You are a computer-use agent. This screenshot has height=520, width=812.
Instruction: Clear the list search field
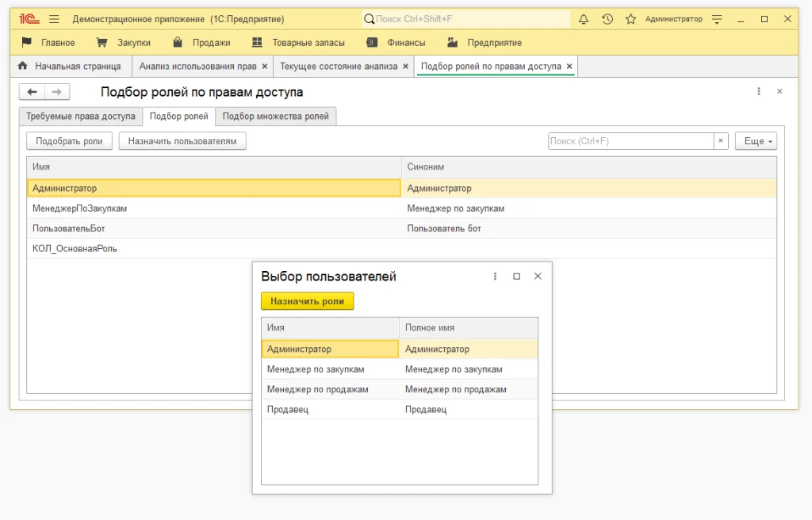tap(721, 141)
